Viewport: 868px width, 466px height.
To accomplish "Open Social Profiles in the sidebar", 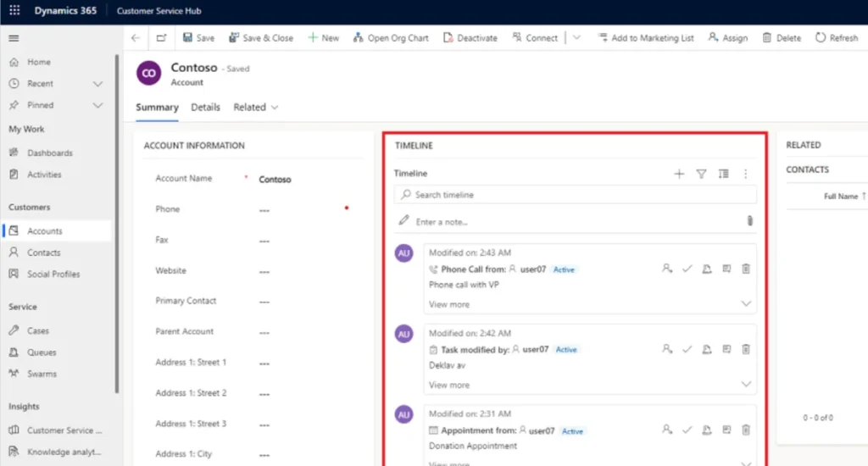I will coord(53,274).
